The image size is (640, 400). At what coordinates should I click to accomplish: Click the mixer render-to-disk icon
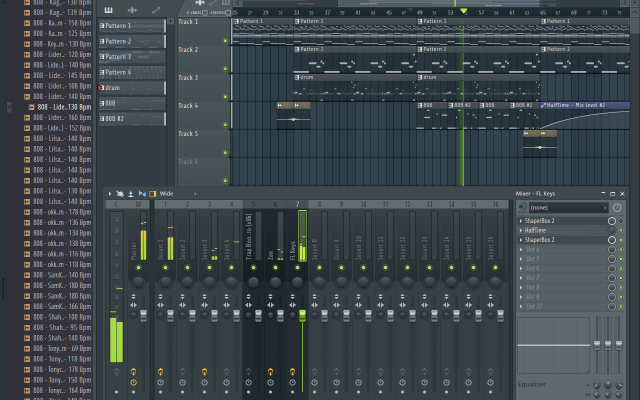131,194
